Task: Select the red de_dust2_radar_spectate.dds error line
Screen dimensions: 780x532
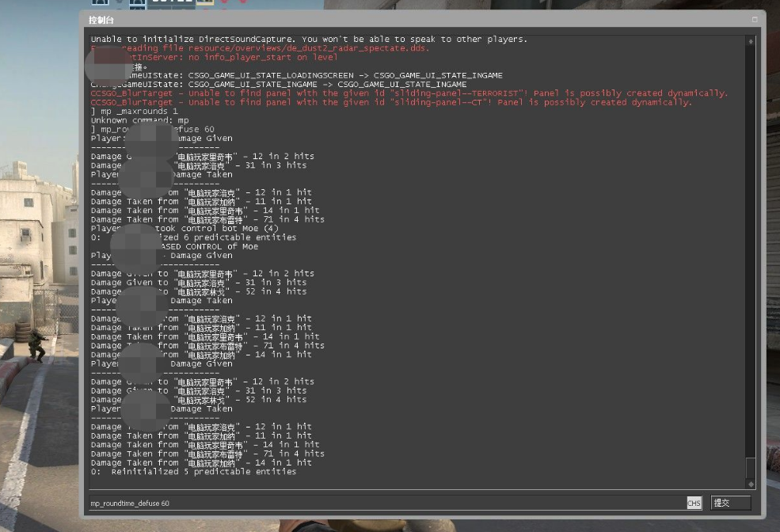Action: pyautogui.click(x=260, y=48)
